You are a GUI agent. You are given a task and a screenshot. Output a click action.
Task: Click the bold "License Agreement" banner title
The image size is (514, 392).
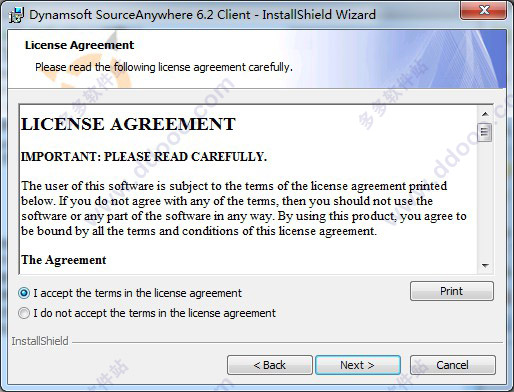click(x=79, y=45)
